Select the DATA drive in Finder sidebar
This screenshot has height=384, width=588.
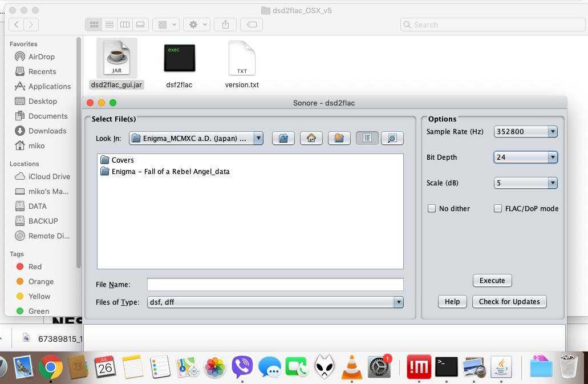(30, 206)
